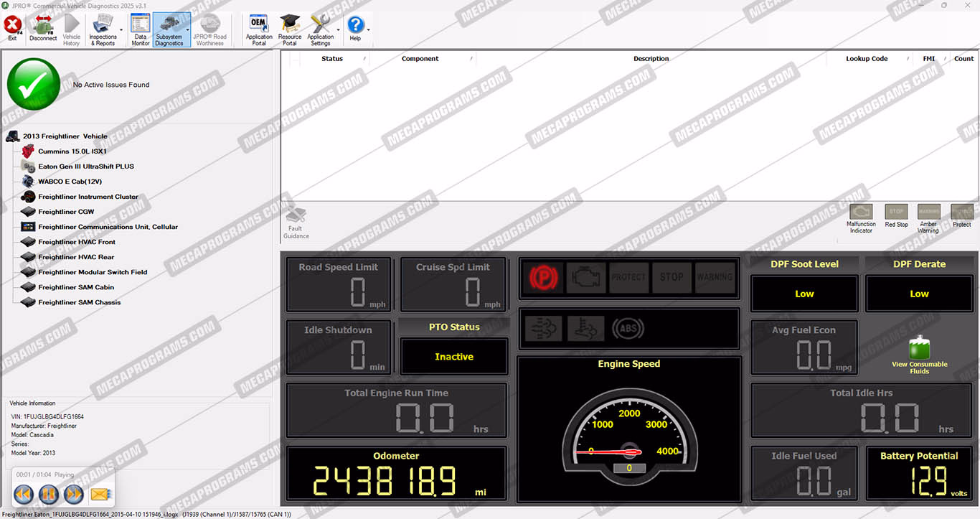Click the Odometer reading display
This screenshot has width=980, height=519.
pyautogui.click(x=397, y=474)
